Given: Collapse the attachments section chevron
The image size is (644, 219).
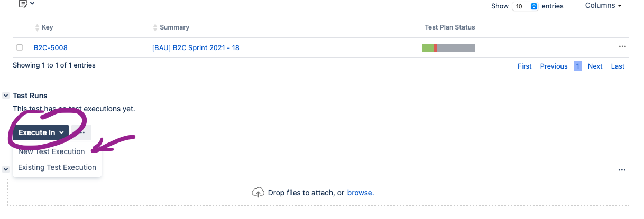Looking at the screenshot, I should tap(6, 169).
